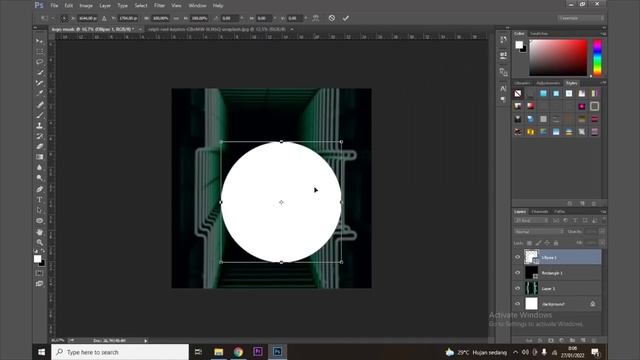Hide the Rectangle 1 layer

click(x=518, y=273)
